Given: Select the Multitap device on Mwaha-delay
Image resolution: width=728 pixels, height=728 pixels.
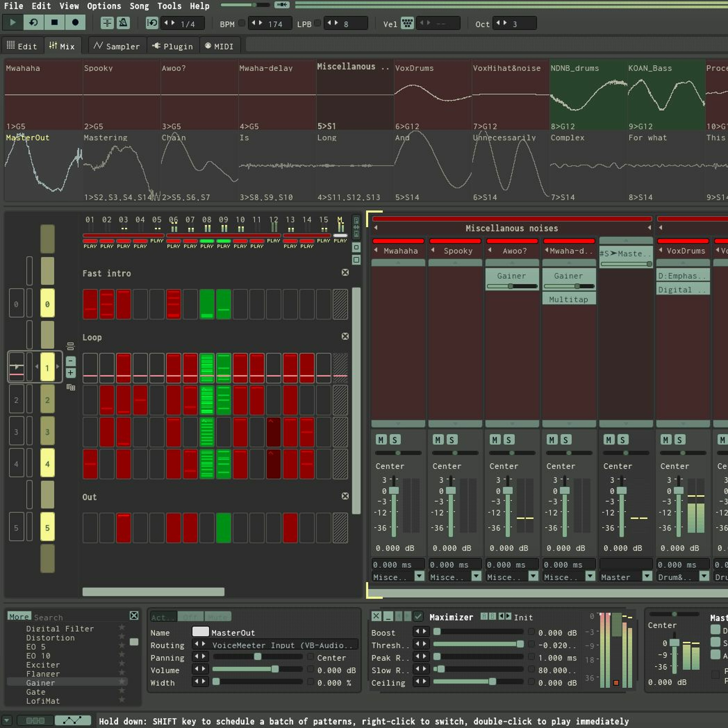Looking at the screenshot, I should (569, 299).
